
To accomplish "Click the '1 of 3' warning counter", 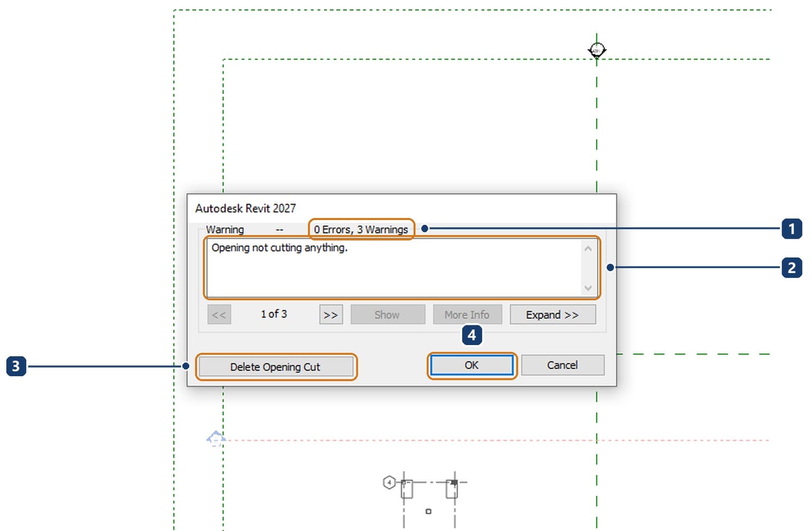I will pyautogui.click(x=274, y=314).
